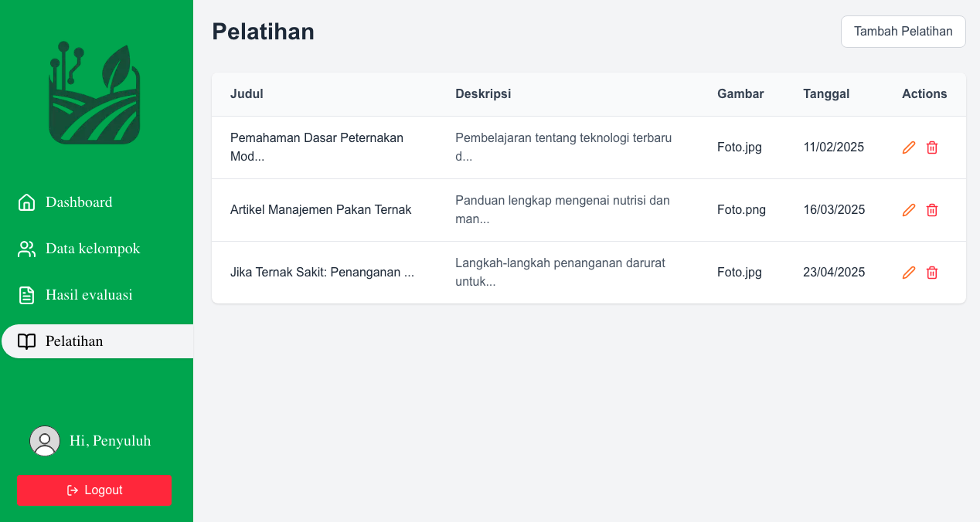Click the user avatar icon
The width and height of the screenshot is (980, 522).
tap(45, 441)
